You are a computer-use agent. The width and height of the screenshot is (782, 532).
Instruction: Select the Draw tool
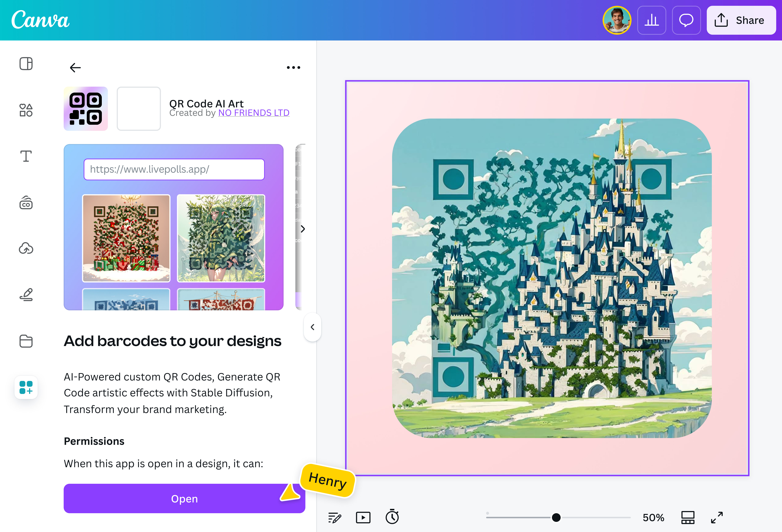[26, 295]
